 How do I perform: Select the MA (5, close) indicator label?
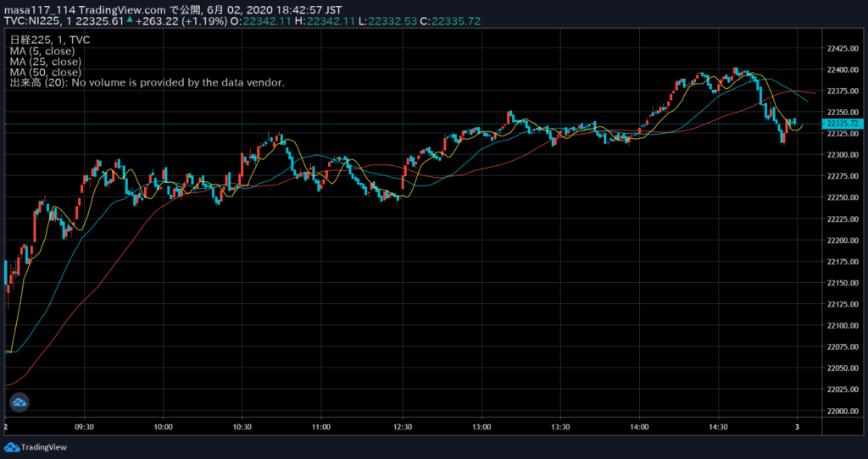pos(42,51)
